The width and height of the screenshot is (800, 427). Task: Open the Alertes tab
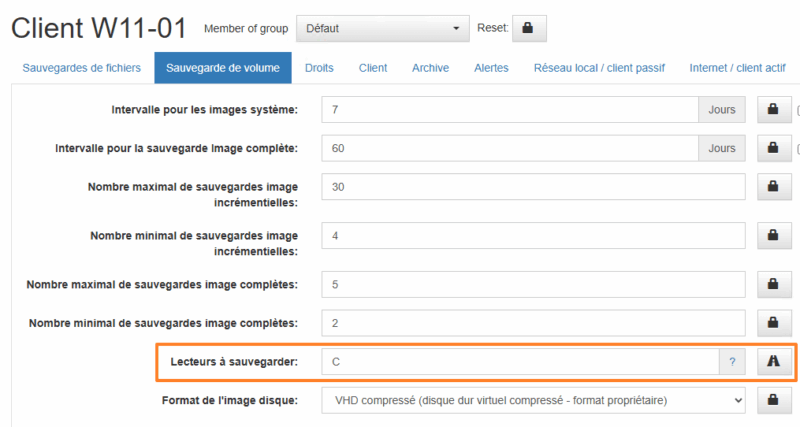coord(491,68)
